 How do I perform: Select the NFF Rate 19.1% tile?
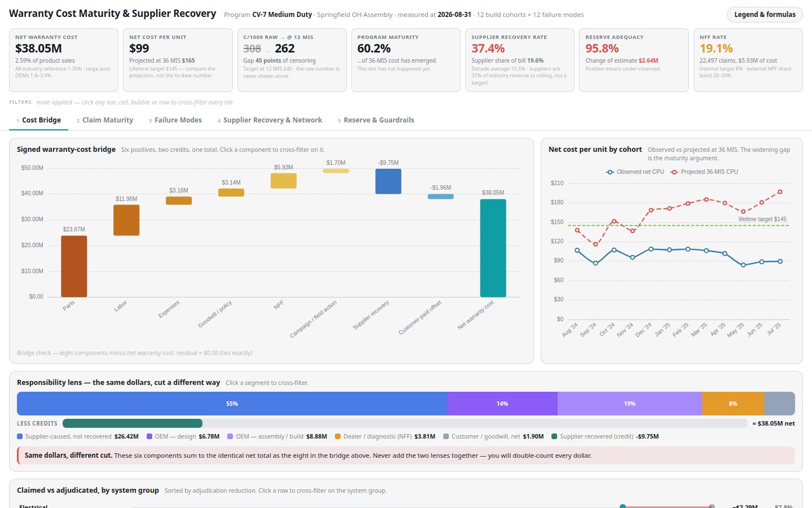[x=748, y=60]
